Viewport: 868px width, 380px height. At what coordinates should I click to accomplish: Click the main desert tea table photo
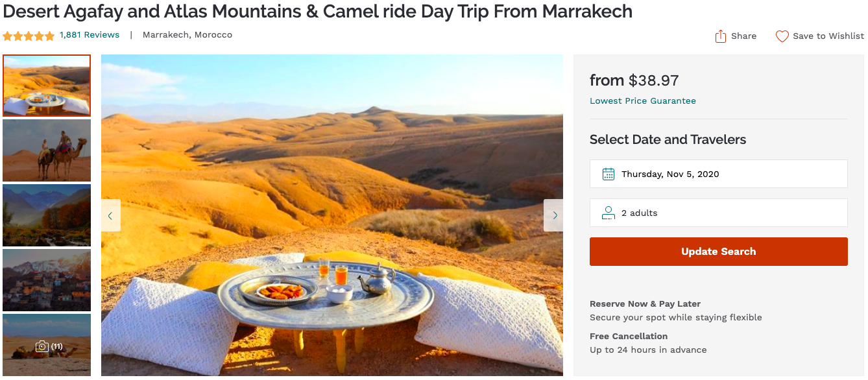pos(332,215)
